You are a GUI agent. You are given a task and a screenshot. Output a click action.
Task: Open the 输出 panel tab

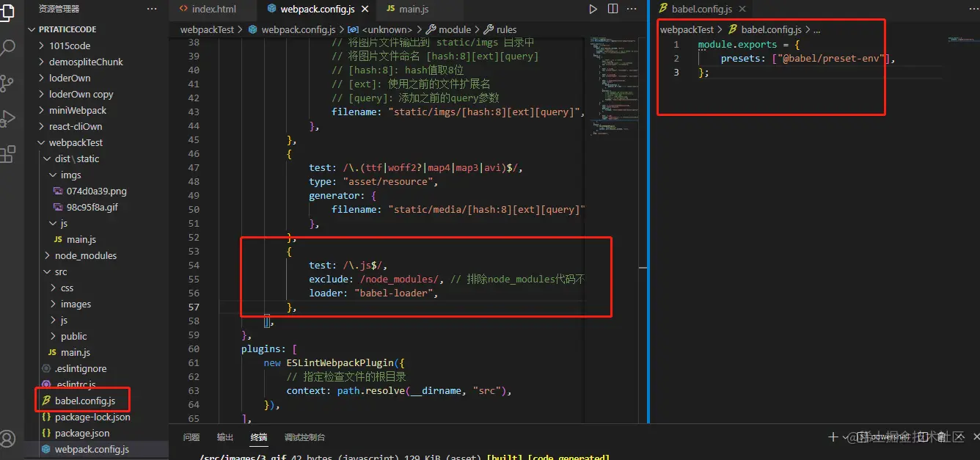click(225, 437)
